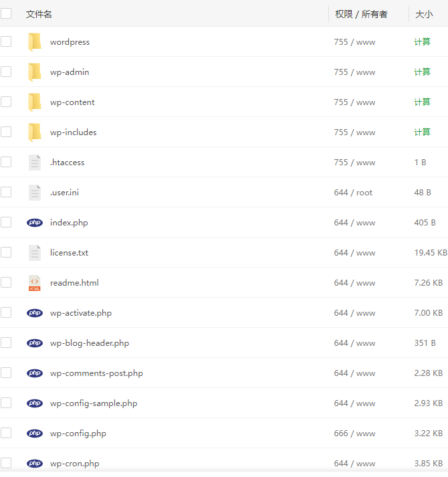Screen dimensions: 448x477
Task: Check the wordpress folder checkbox
Action: 6,41
